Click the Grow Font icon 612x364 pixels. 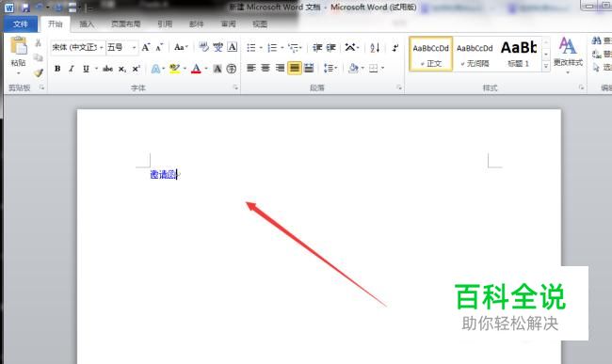(x=146, y=48)
